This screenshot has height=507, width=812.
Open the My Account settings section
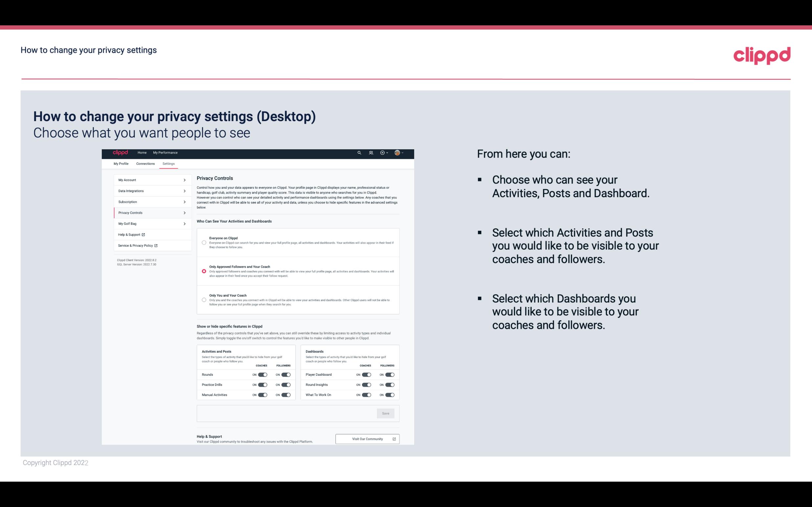(x=150, y=180)
